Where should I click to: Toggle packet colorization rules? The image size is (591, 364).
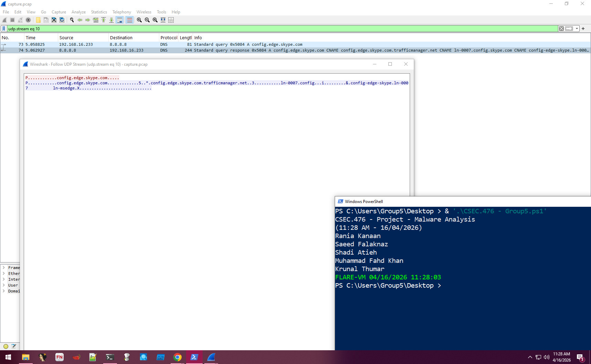click(x=129, y=20)
